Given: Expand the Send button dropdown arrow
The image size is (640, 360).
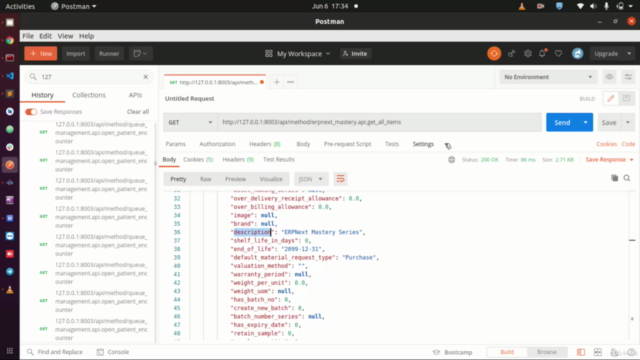Looking at the screenshot, I should click(x=585, y=122).
